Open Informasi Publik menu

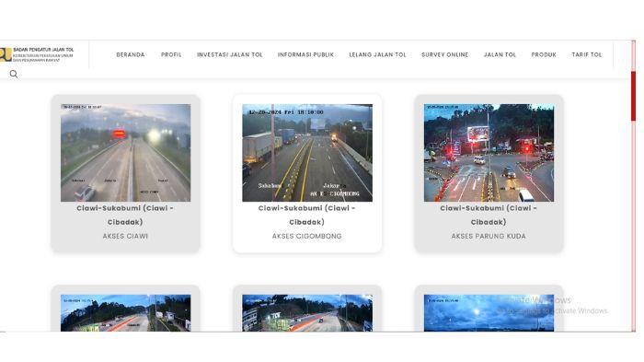(x=306, y=54)
